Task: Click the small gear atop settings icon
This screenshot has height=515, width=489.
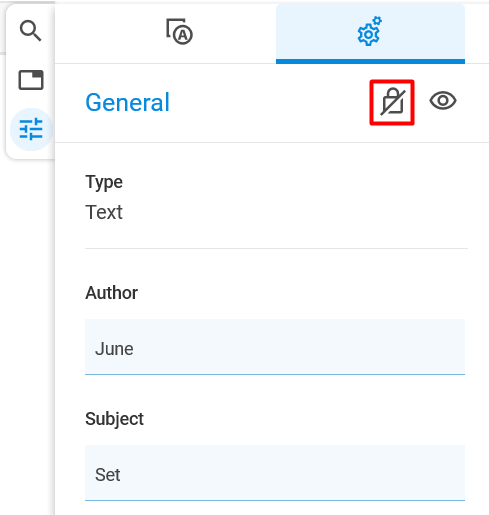Action: (377, 21)
